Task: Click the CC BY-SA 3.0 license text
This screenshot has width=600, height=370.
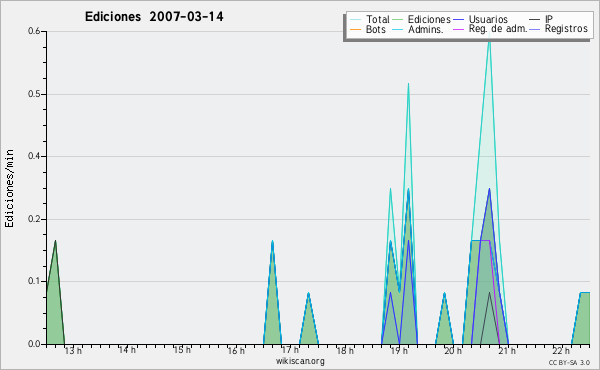Action: click(569, 362)
